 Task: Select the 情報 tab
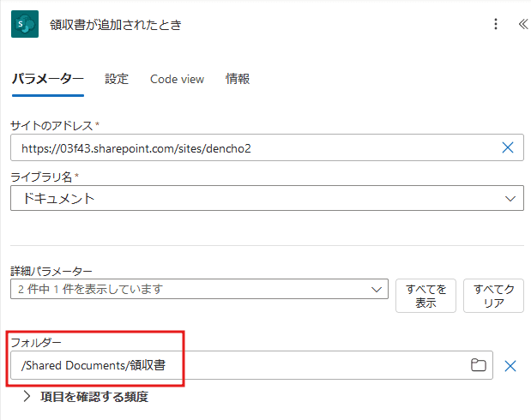[238, 79]
